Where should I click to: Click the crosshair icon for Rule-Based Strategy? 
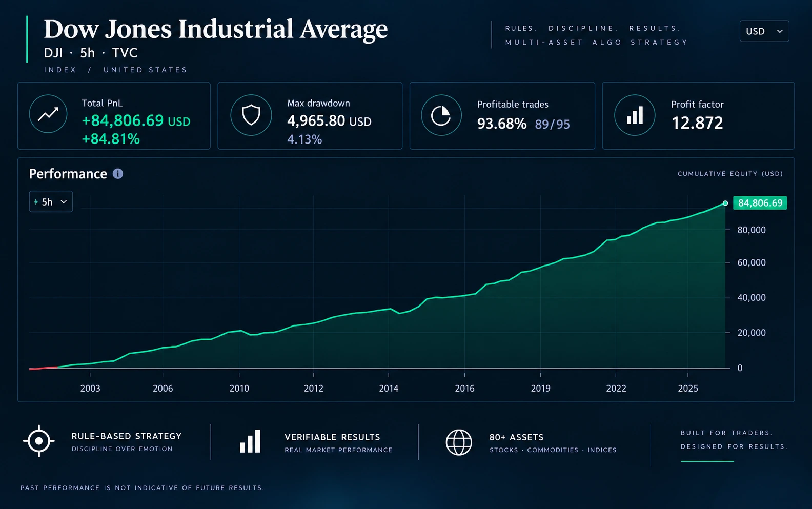coord(39,441)
